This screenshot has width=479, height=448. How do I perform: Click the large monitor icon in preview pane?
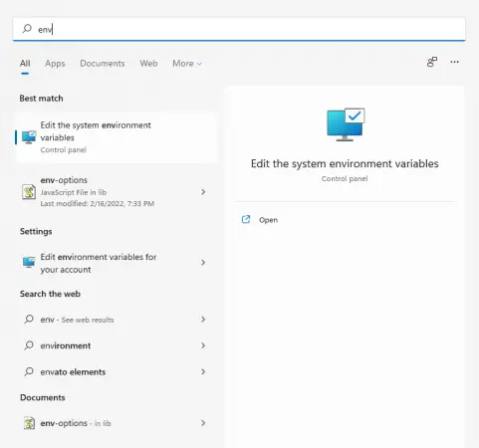click(x=346, y=124)
